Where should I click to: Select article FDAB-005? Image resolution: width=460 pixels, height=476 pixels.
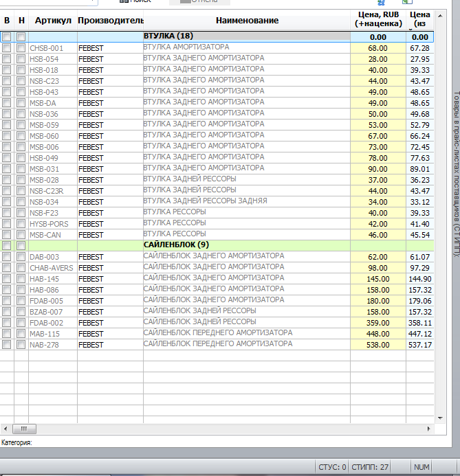coord(46,301)
